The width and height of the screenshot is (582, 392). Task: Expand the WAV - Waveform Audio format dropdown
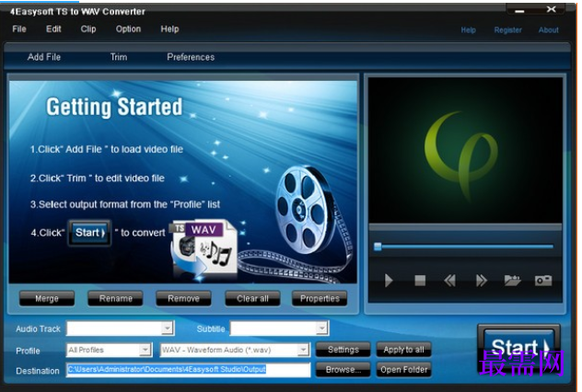pyautogui.click(x=304, y=350)
